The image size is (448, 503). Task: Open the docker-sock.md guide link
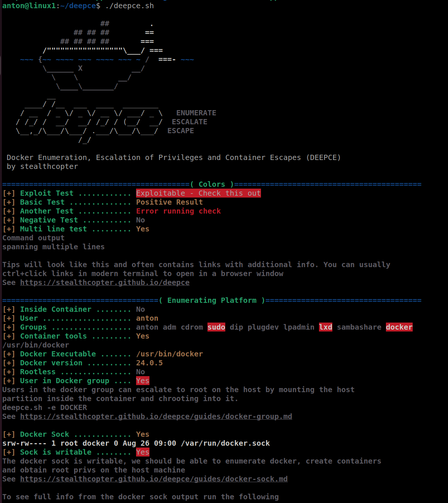pos(154,479)
